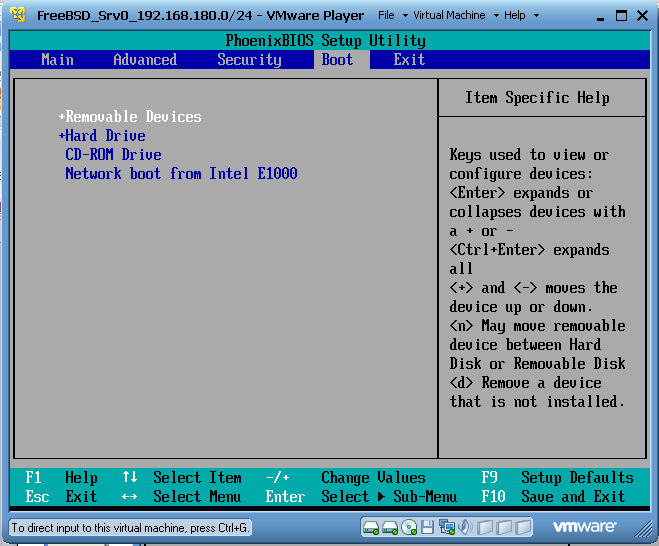Image resolution: width=659 pixels, height=546 pixels.
Task: Click the CD/DVD drive device icon
Action: click(x=409, y=527)
